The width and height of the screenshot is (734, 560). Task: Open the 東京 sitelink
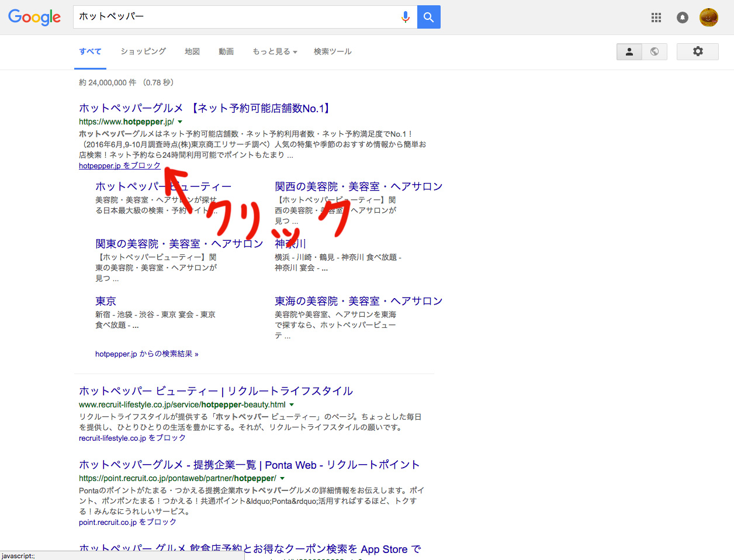click(106, 301)
